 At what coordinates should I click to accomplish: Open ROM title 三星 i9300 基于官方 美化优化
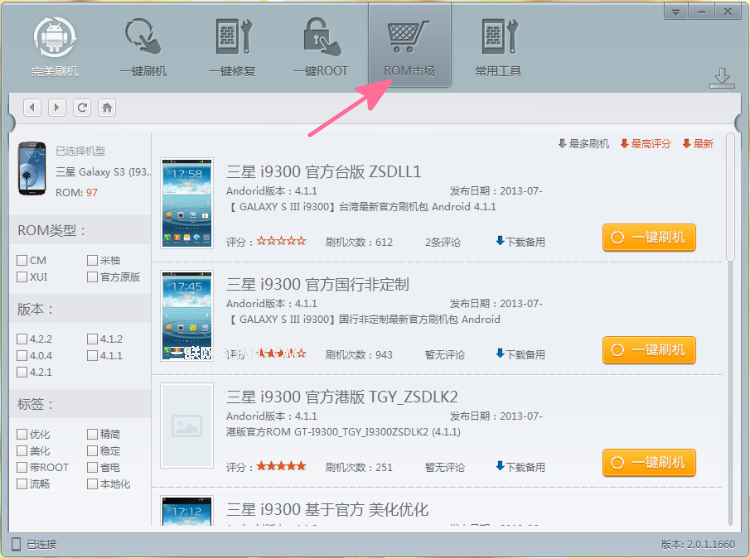[328, 510]
